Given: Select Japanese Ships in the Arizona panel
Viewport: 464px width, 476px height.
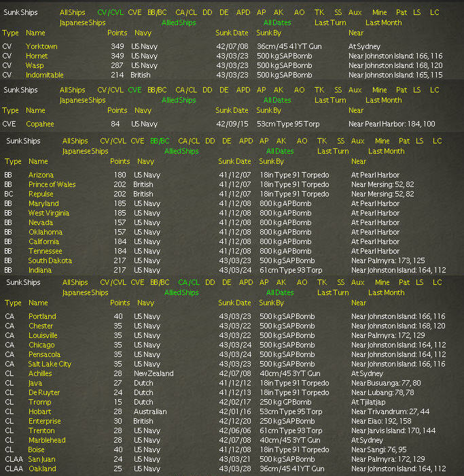Looking at the screenshot, I should 85,151.
